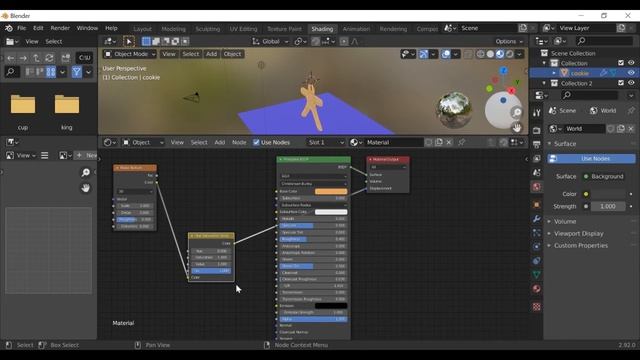Image resolution: width=640 pixels, height=360 pixels.
Task: Open the Scene properties tab
Action: [x=537, y=172]
